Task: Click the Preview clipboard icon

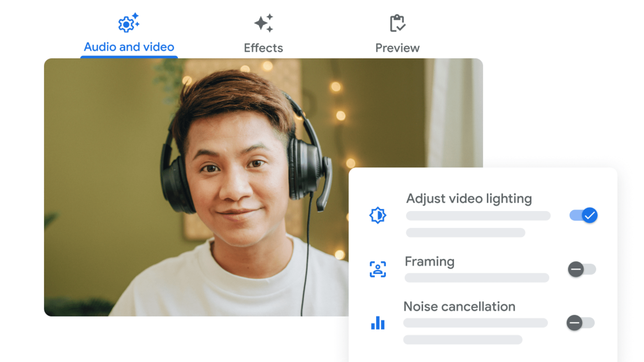Action: [x=397, y=23]
